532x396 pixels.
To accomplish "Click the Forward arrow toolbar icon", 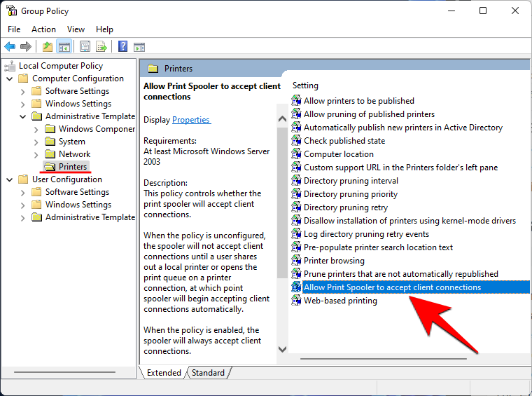I will [x=26, y=46].
